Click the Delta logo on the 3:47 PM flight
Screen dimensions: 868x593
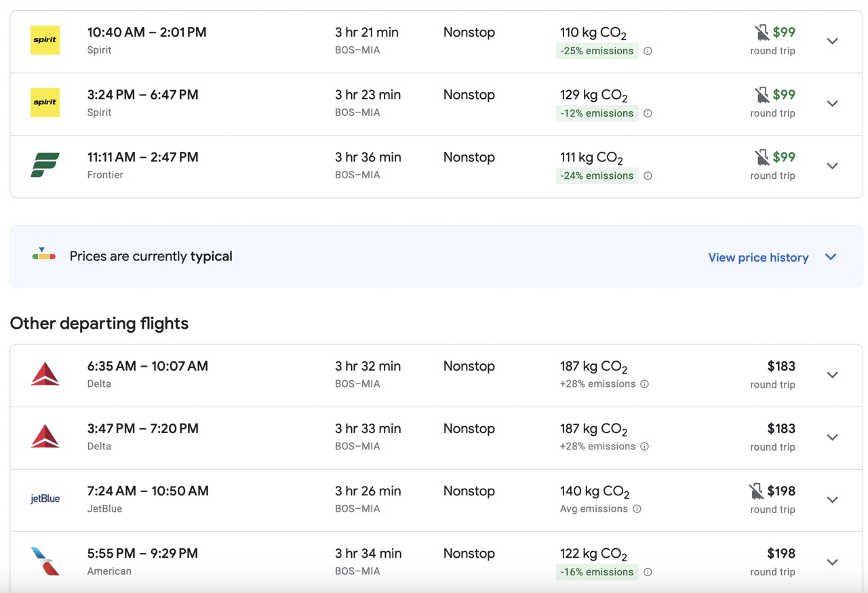click(x=45, y=436)
